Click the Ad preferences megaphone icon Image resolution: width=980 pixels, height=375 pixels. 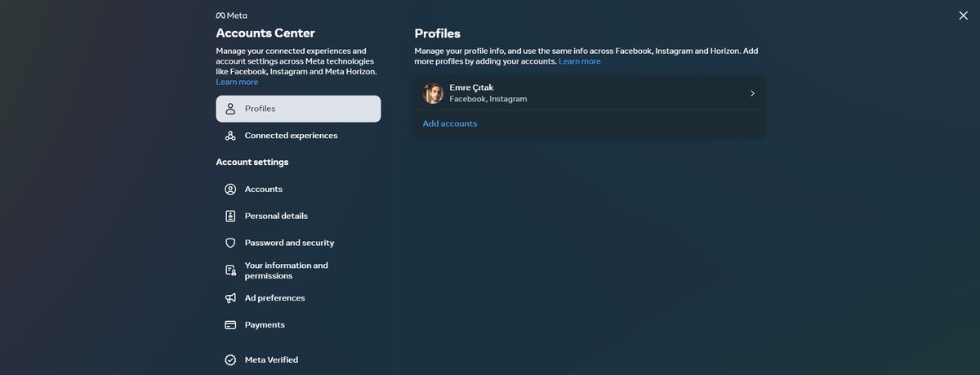(230, 298)
